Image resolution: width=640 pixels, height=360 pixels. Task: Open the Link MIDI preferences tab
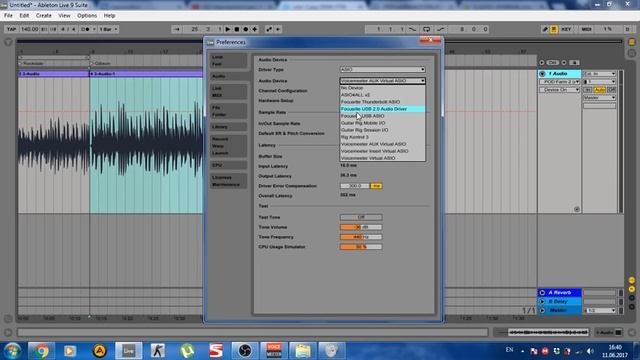[x=229, y=92]
